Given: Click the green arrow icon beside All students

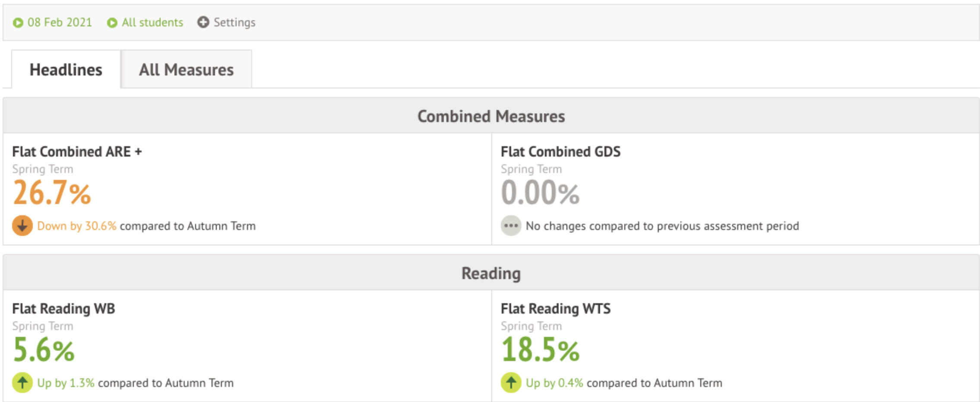Looking at the screenshot, I should (112, 23).
